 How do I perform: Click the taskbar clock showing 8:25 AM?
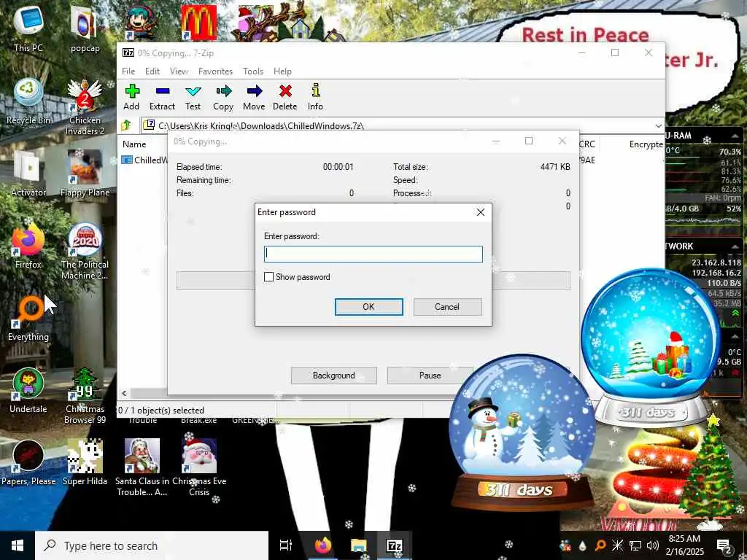[x=684, y=545]
